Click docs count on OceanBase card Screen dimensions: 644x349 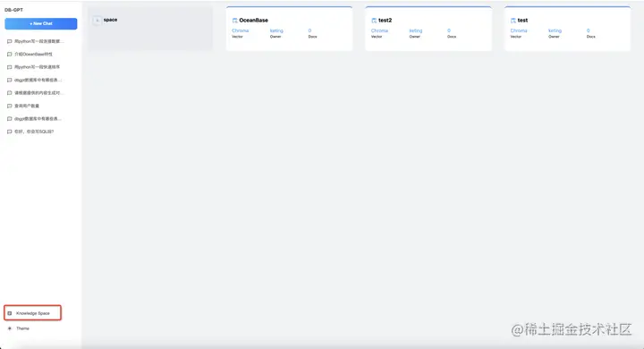[309, 30]
